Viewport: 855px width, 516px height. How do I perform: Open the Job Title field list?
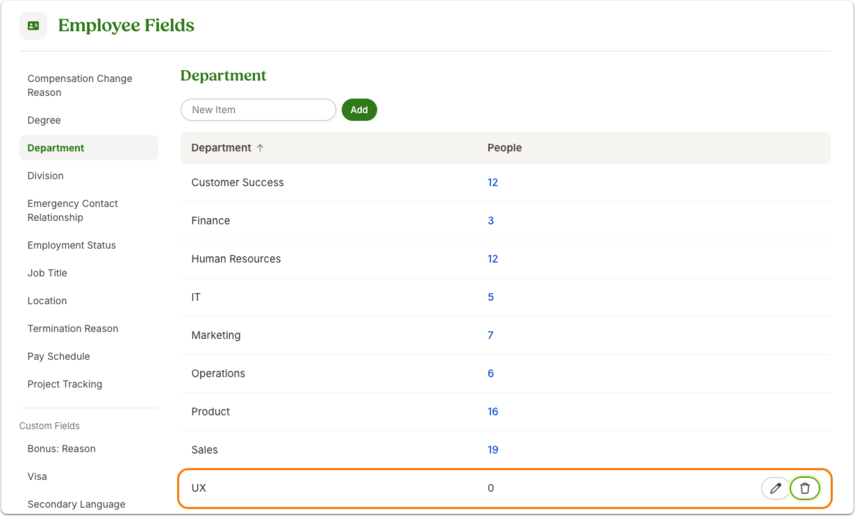pos(47,273)
